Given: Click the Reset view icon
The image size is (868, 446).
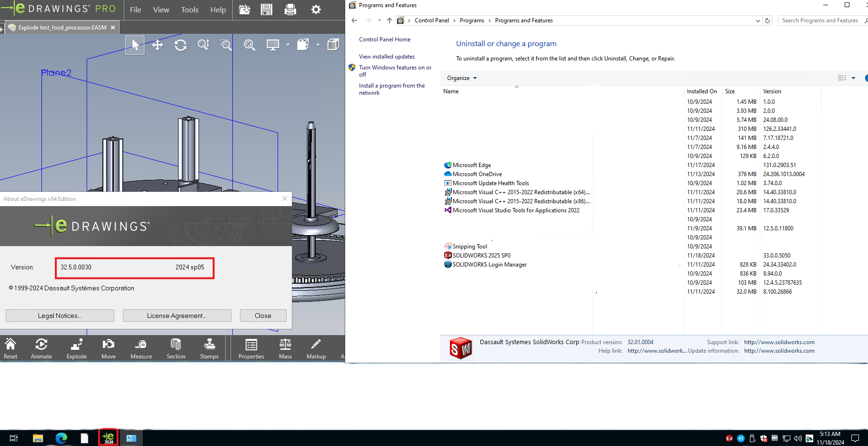Looking at the screenshot, I should click(x=10, y=348).
